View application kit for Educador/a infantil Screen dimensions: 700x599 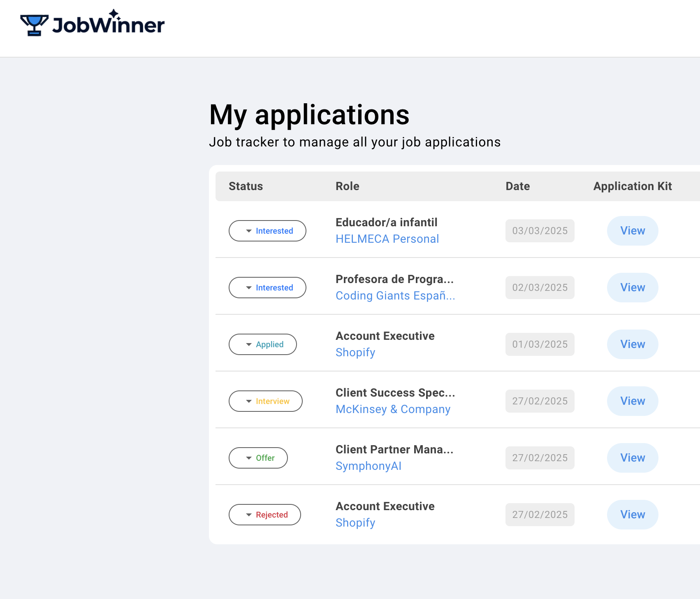click(633, 231)
